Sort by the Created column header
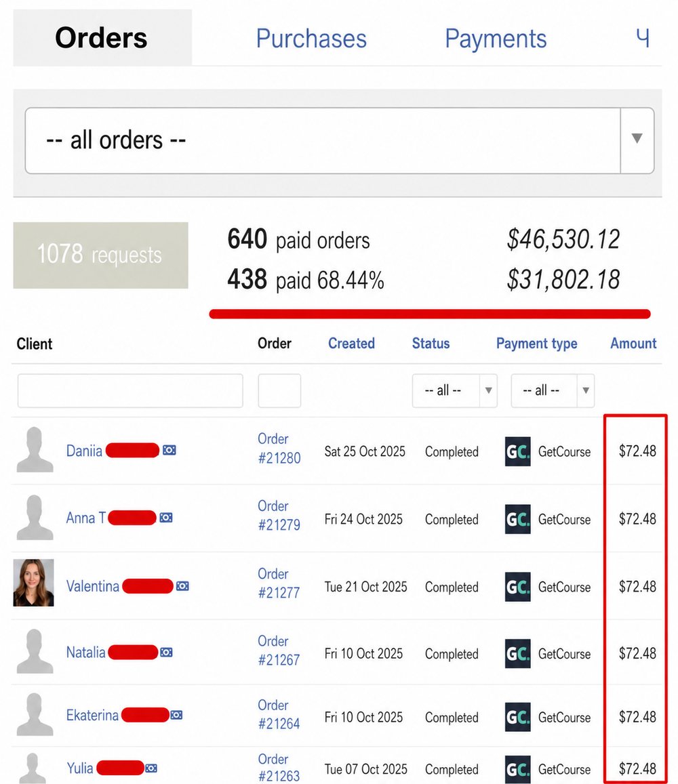The width and height of the screenshot is (678, 784). coord(351,344)
